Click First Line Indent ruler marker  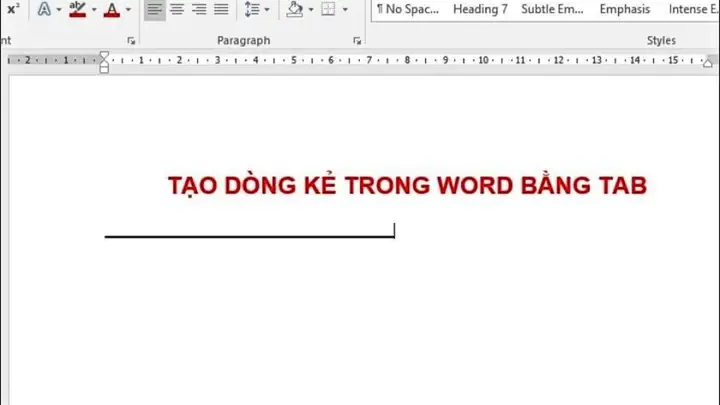coord(104,56)
